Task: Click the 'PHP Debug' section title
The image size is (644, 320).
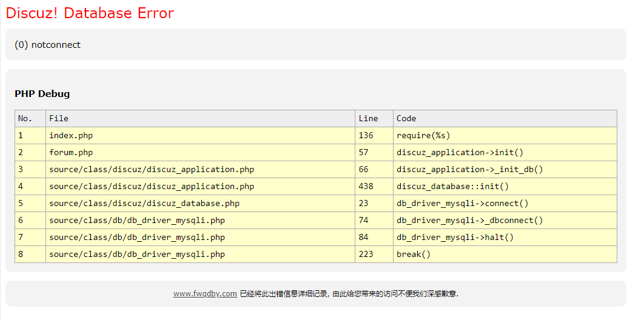Action: tap(42, 94)
